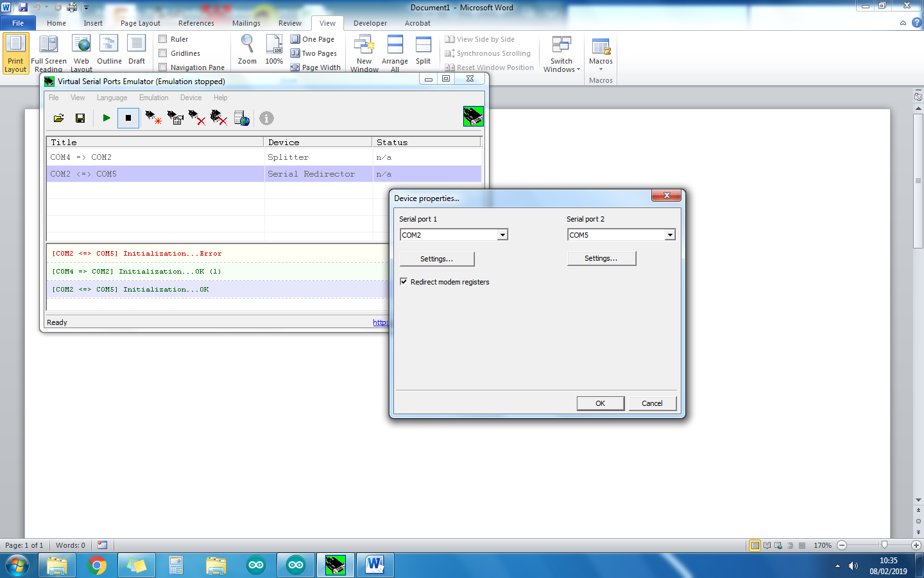Switch to Web Layout view in ribbon

[81, 54]
